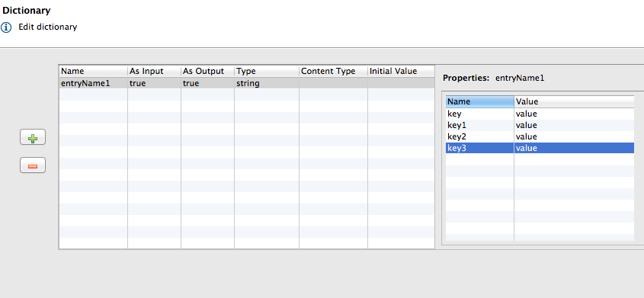644x298 pixels.
Task: Click the red minus remove entry button
Action: (33, 165)
